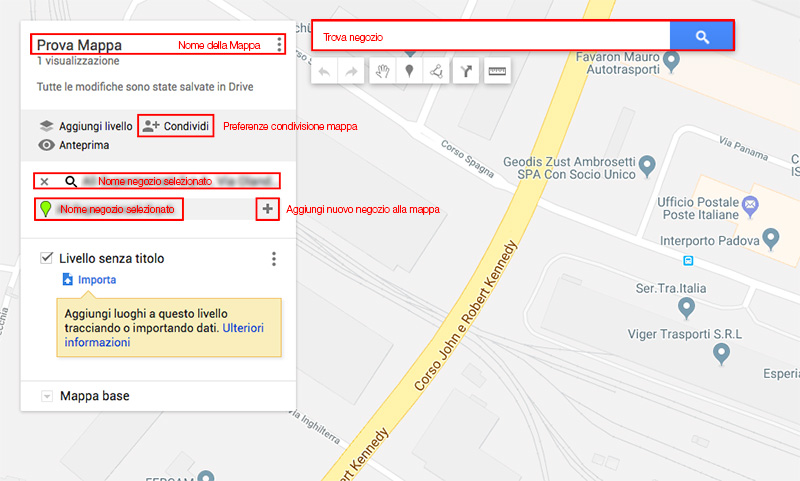800x481 pixels.
Task: Toggle the Livello senza titolo checkbox
Action: click(x=46, y=258)
